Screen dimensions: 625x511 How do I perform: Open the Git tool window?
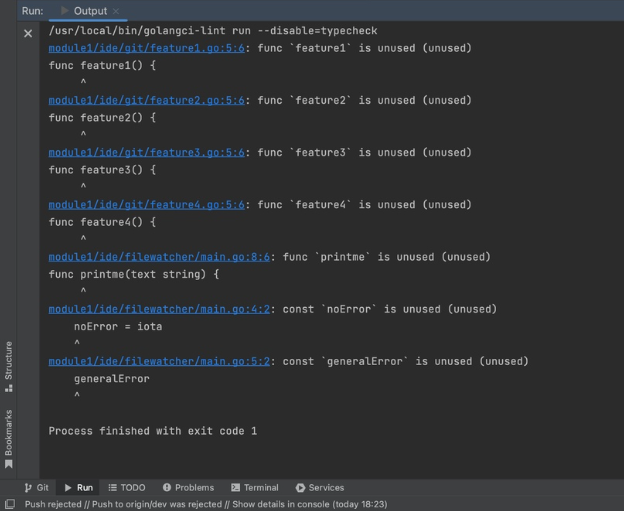[35, 487]
